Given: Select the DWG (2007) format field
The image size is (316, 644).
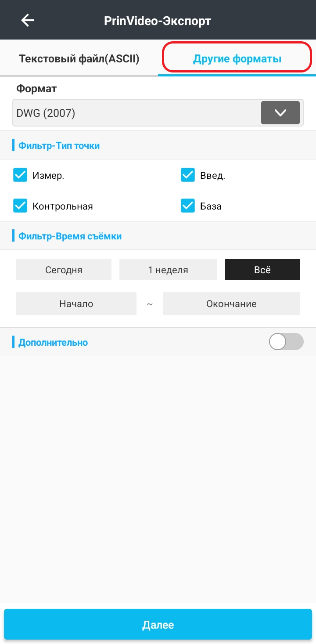Looking at the screenshot, I should (x=158, y=113).
